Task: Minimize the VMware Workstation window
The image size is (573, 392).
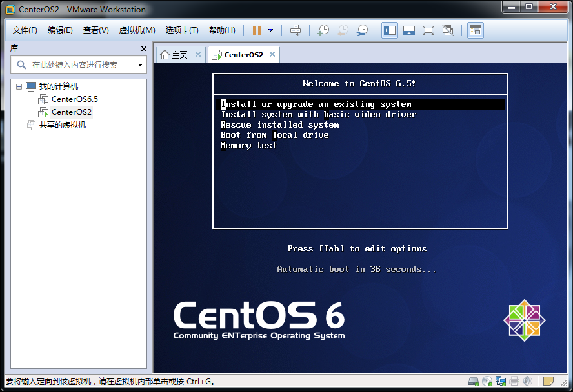Action: 512,6
